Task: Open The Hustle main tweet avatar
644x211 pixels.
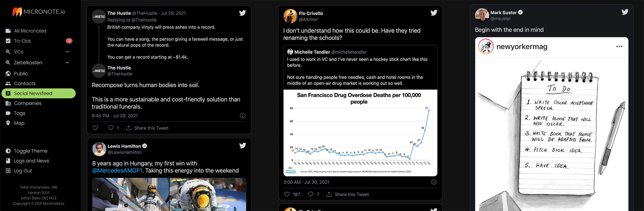Action: pos(99,71)
